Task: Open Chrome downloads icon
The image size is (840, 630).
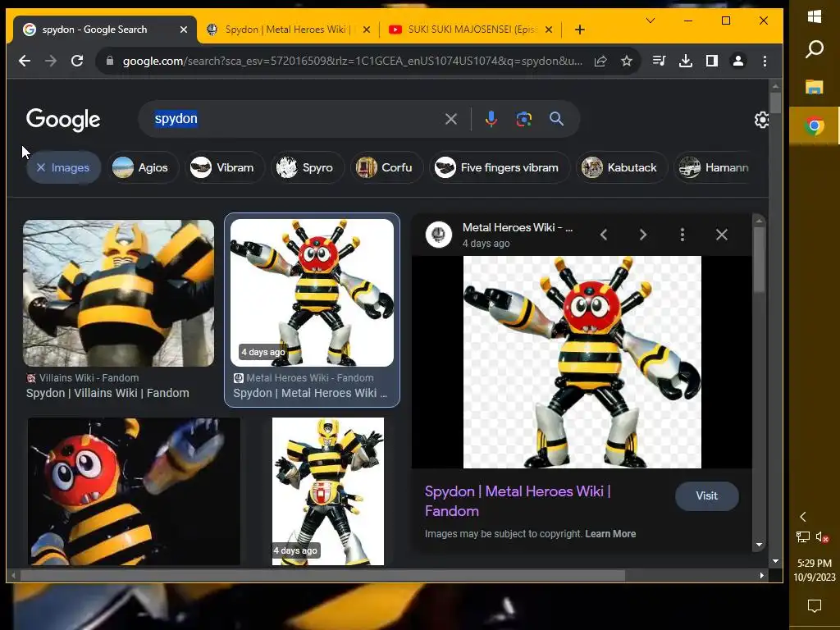Action: pos(685,61)
